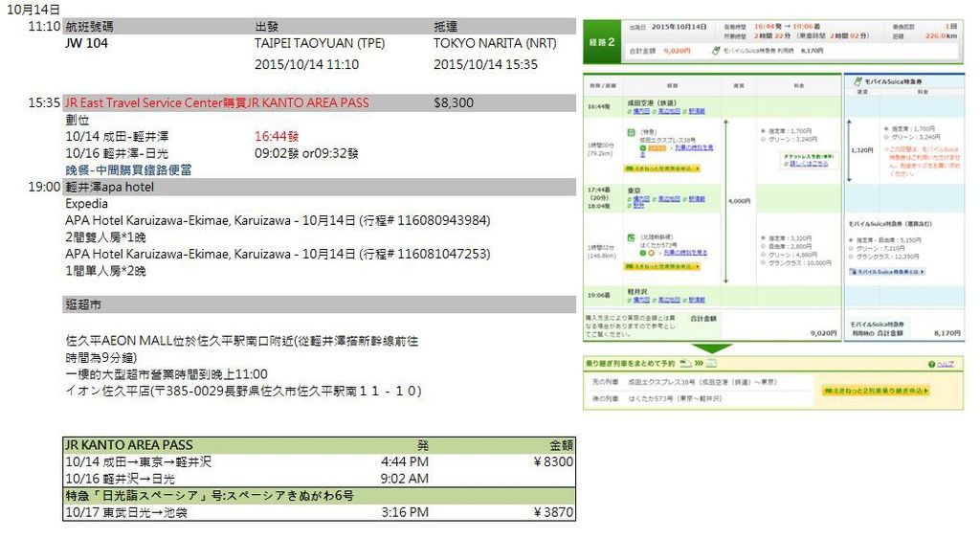Open 構内図 link for 軽井沢 station
The height and width of the screenshot is (539, 980).
click(641, 300)
